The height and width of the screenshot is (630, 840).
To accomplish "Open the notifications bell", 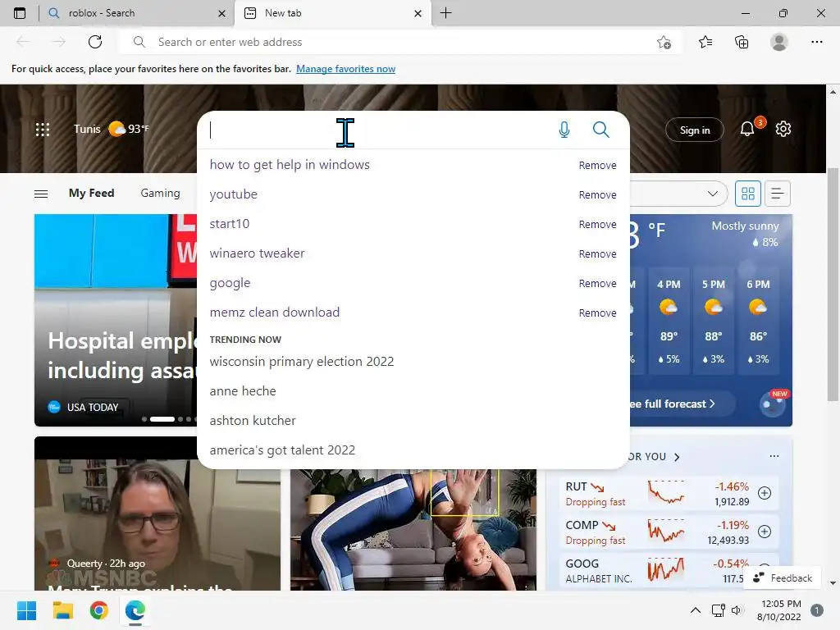I will pos(746,129).
